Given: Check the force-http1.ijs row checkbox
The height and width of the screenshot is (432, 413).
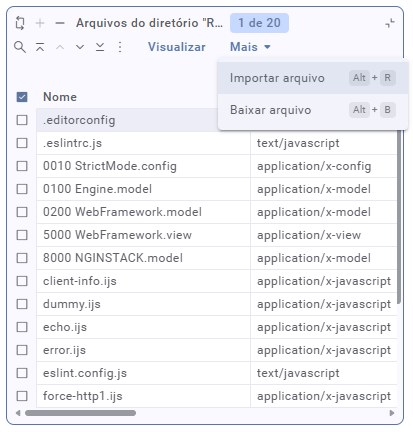Looking at the screenshot, I should tap(22, 396).
